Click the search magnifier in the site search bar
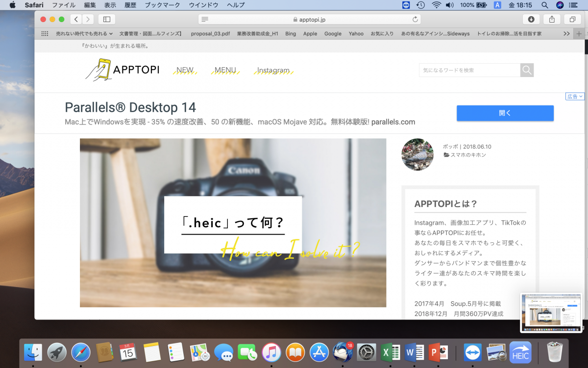588x368 pixels. tap(527, 70)
